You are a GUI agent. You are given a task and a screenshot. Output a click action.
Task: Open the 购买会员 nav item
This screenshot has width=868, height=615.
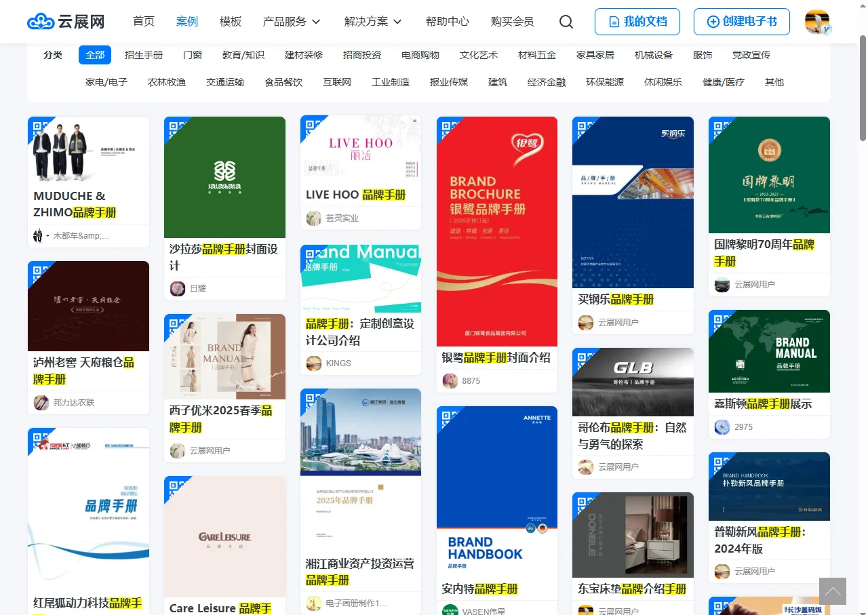(513, 22)
